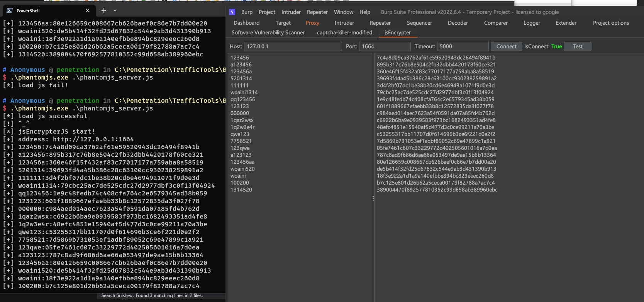Open the Burp menu
Viewport: 644px width, 302px height.
(x=247, y=12)
